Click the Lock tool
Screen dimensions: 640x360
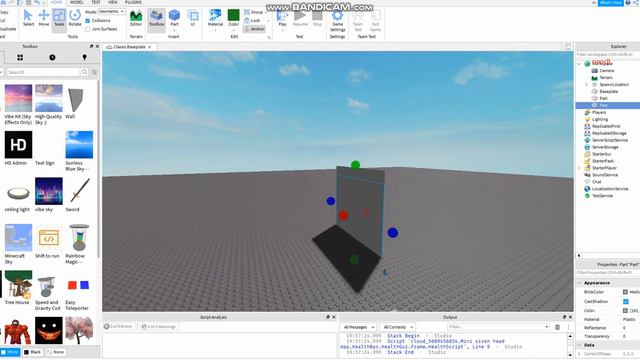[x=252, y=20]
